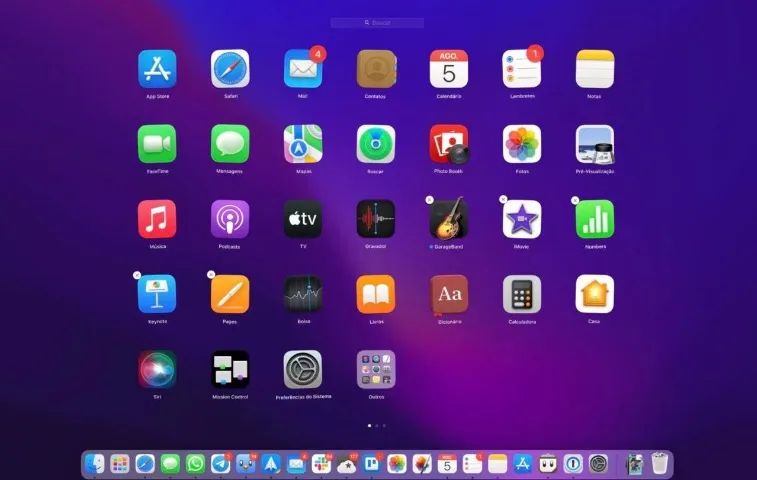This screenshot has width=757, height=480.
Task: Open the Contatos app
Action: 376,69
